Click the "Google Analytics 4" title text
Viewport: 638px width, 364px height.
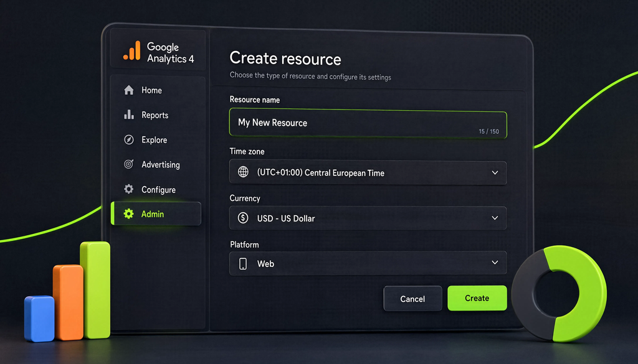(171, 53)
